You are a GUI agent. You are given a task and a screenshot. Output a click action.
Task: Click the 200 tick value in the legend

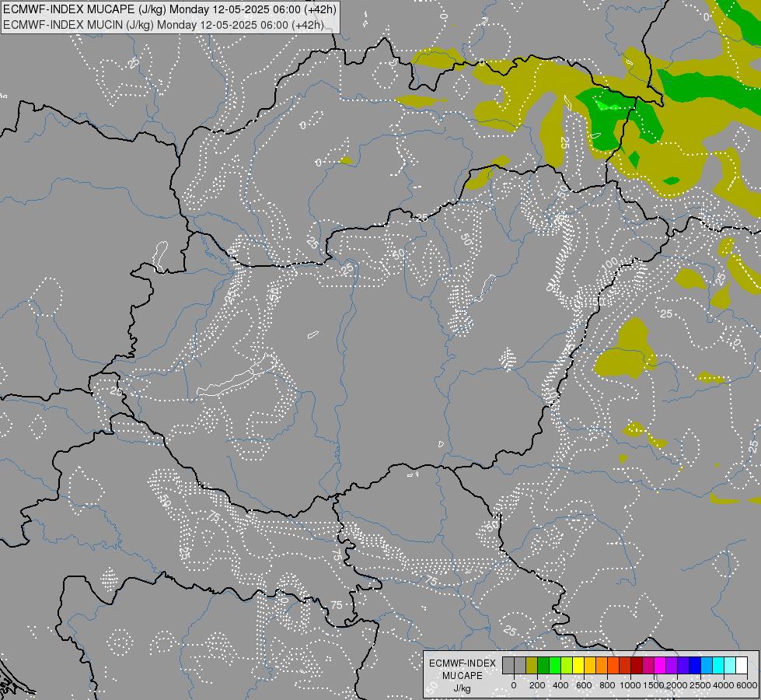[x=537, y=685]
